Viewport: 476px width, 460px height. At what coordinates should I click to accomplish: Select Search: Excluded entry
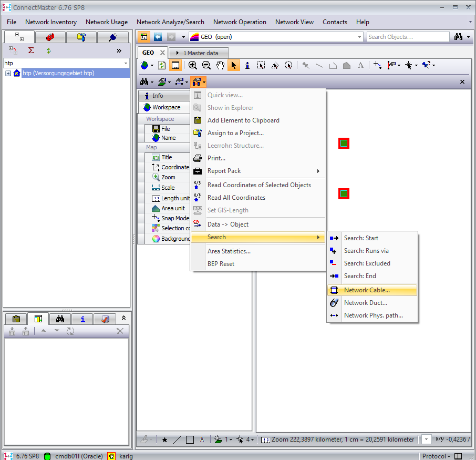372,263
